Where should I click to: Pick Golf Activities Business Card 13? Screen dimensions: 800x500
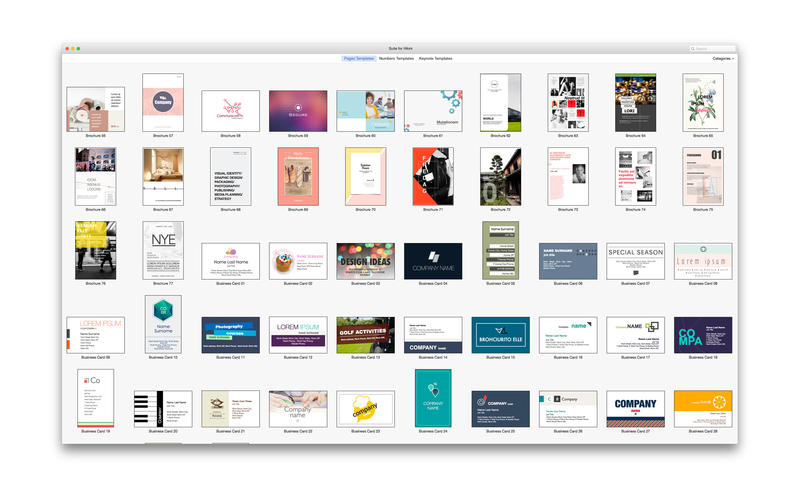click(x=365, y=335)
